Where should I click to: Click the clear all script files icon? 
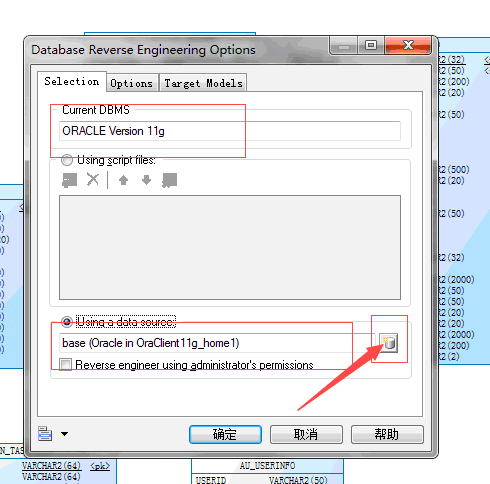click(x=169, y=180)
